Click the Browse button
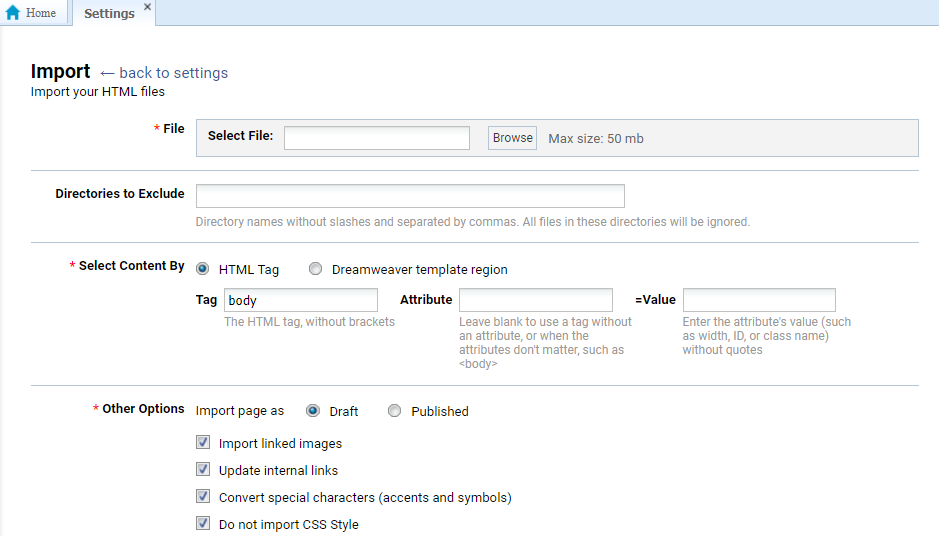 click(x=512, y=138)
